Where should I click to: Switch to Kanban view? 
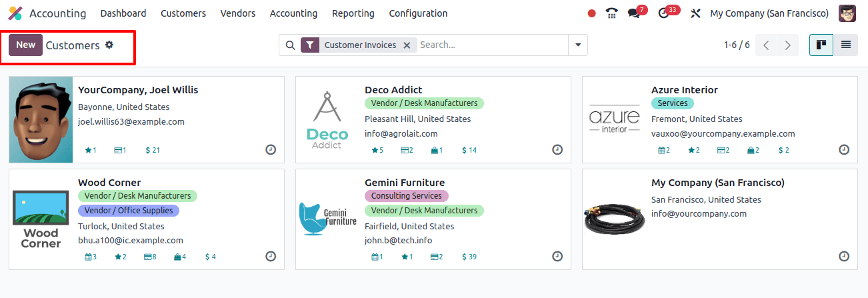(x=821, y=45)
